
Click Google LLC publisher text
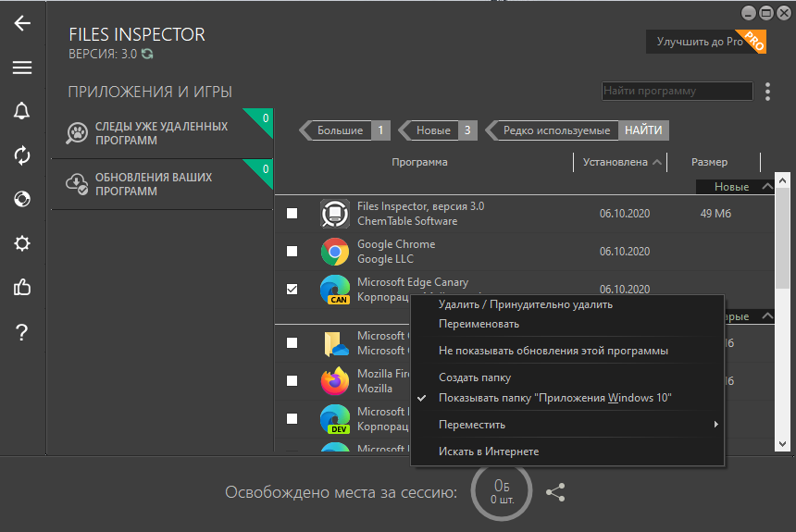click(385, 259)
